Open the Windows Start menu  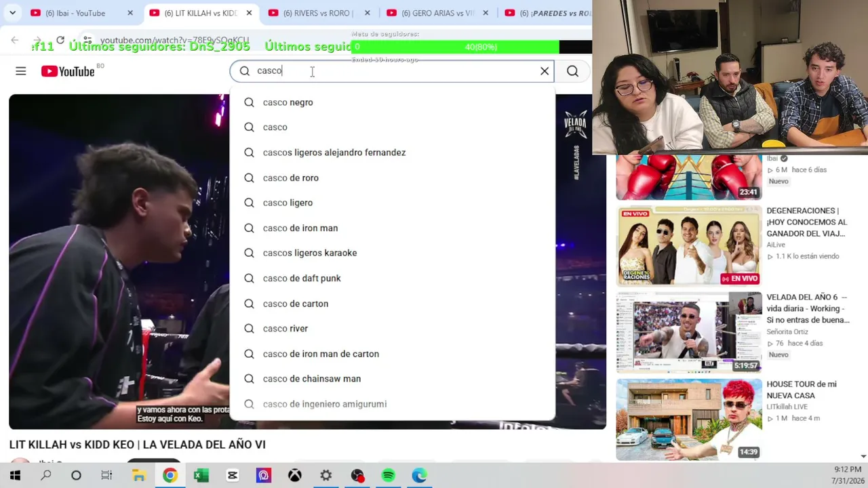[15, 476]
